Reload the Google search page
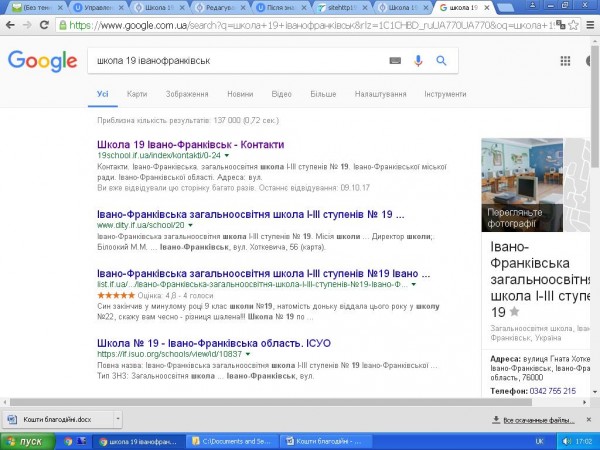 [44, 25]
